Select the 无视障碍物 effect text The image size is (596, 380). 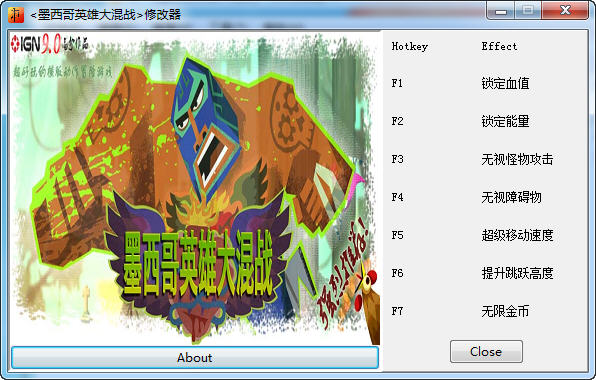click(511, 197)
